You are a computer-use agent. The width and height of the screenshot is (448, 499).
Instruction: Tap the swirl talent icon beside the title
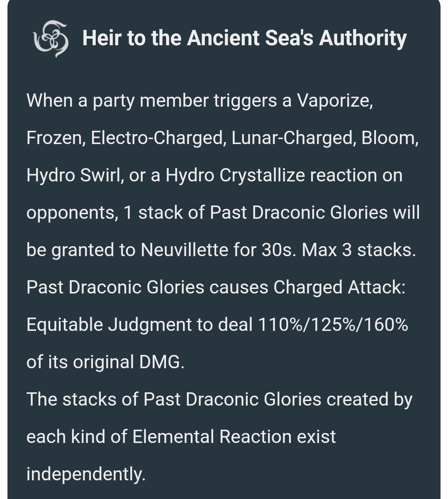click(51, 39)
